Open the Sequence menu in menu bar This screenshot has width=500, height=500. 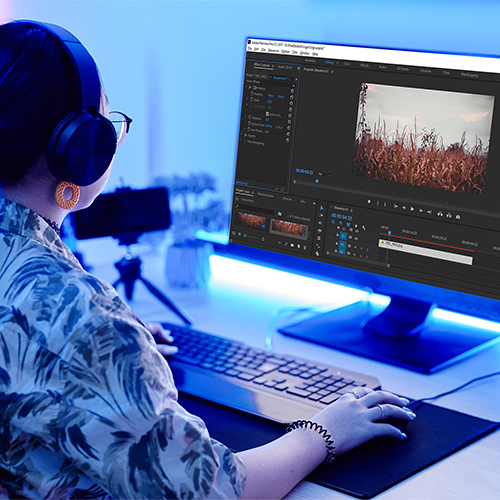coord(273,50)
